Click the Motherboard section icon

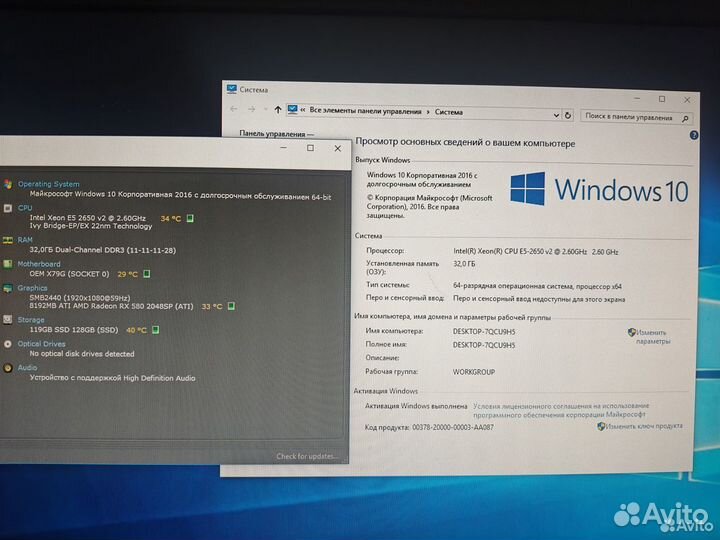pos(8,264)
